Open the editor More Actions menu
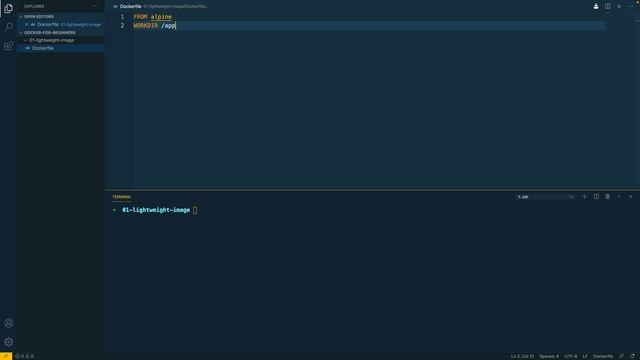 tap(631, 6)
